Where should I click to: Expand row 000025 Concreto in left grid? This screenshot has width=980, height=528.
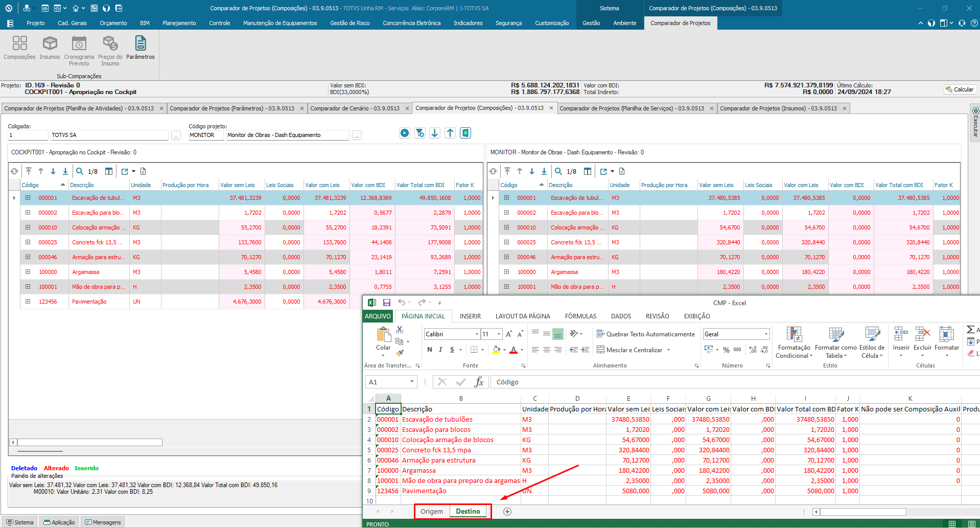click(x=28, y=242)
